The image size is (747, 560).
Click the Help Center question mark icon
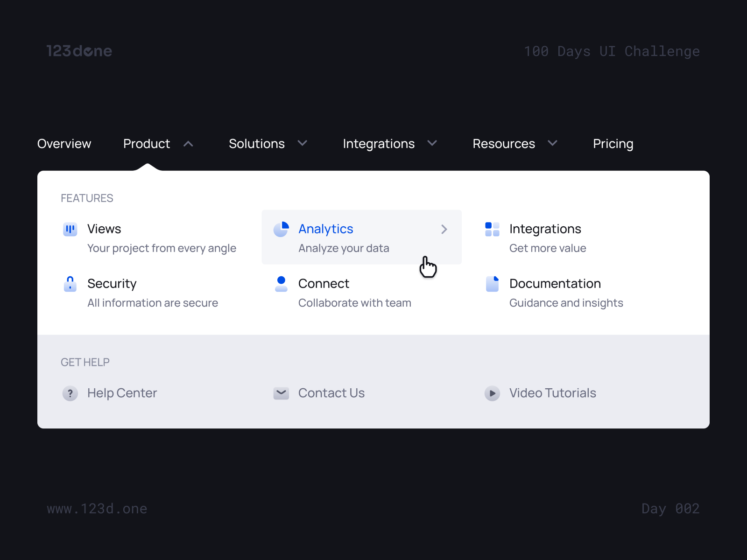pyautogui.click(x=70, y=393)
